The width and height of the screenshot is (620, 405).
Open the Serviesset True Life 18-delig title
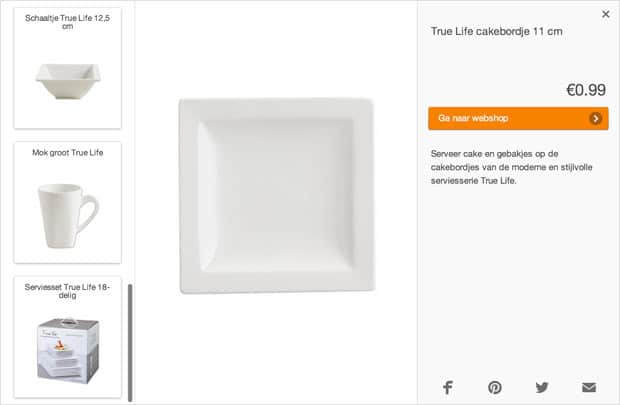[67, 291]
